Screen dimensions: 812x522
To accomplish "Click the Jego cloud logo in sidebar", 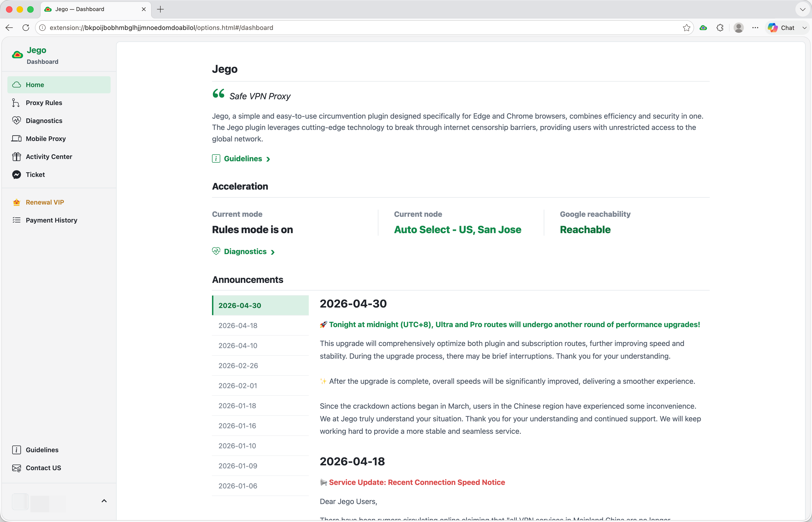I will click(17, 55).
